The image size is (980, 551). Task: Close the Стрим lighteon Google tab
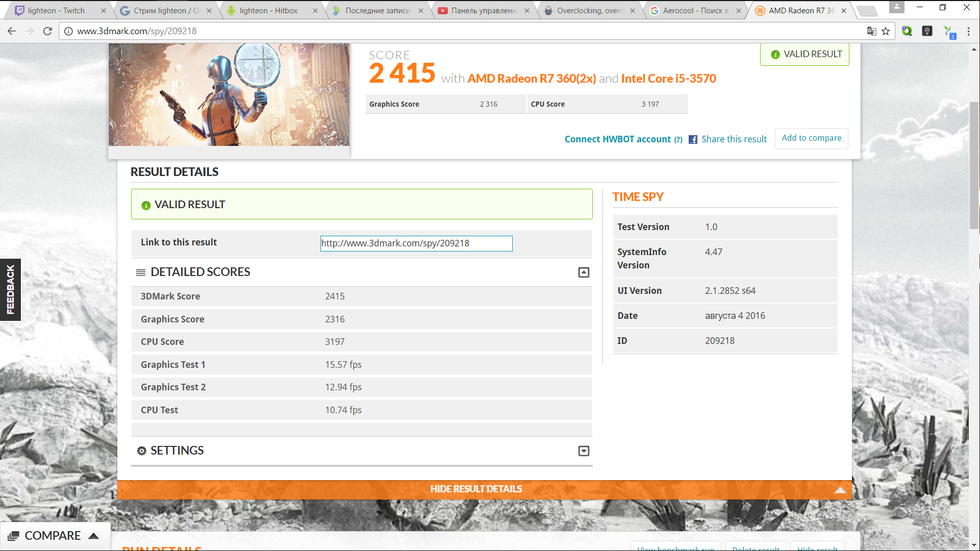209,11
